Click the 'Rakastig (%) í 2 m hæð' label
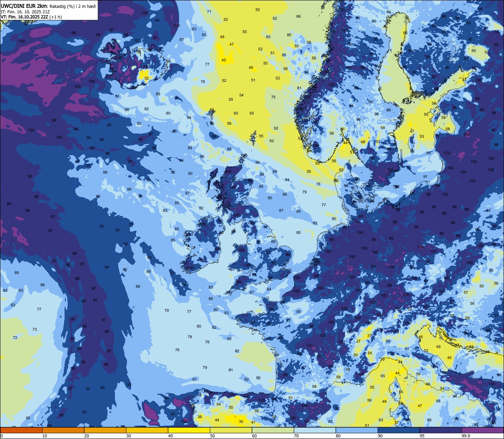Screen dimensions: 504x439 73,6
